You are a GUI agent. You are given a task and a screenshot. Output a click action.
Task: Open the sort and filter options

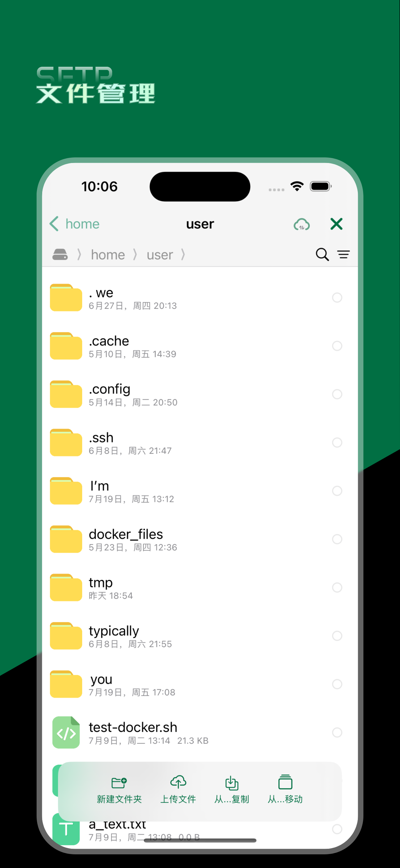[x=344, y=254]
